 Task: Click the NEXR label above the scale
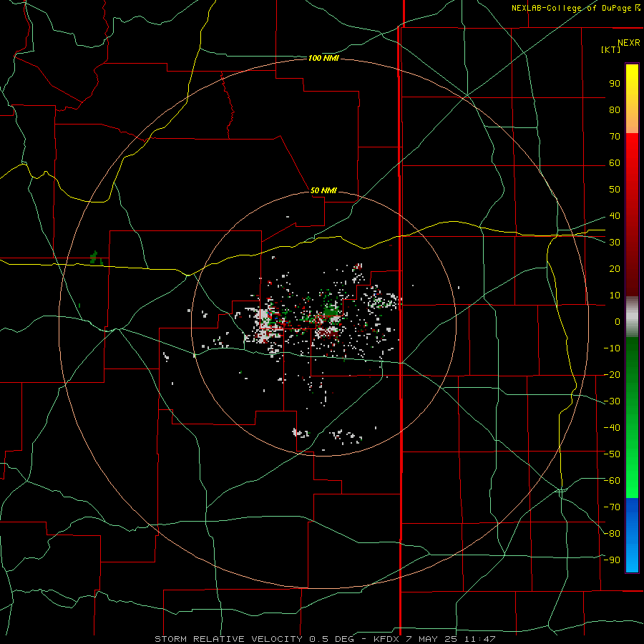point(629,43)
